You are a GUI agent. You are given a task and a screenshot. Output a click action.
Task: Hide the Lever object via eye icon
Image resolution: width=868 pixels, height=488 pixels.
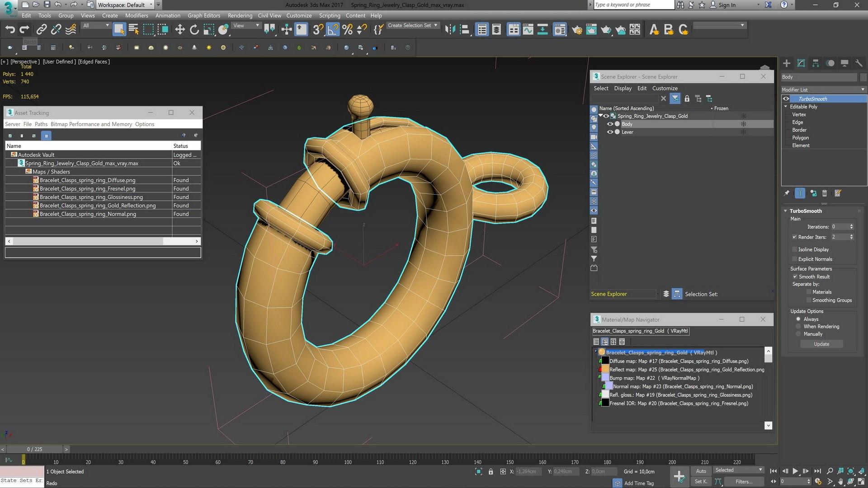(610, 132)
